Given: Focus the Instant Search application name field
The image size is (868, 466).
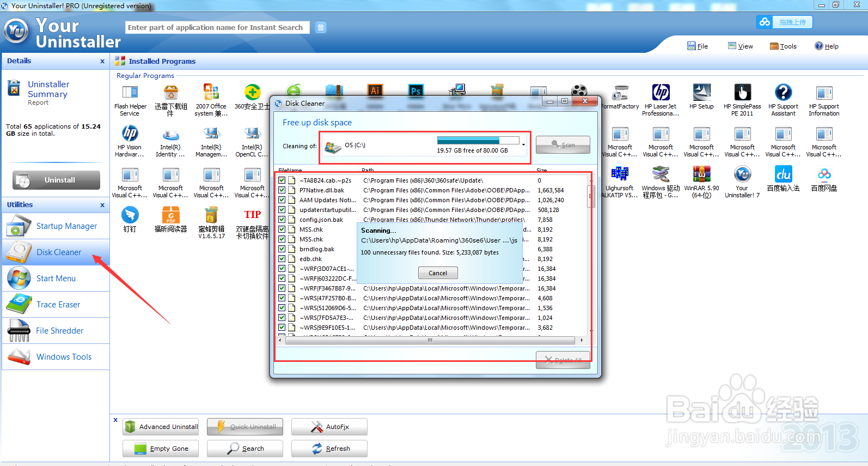Looking at the screenshot, I should (x=217, y=27).
